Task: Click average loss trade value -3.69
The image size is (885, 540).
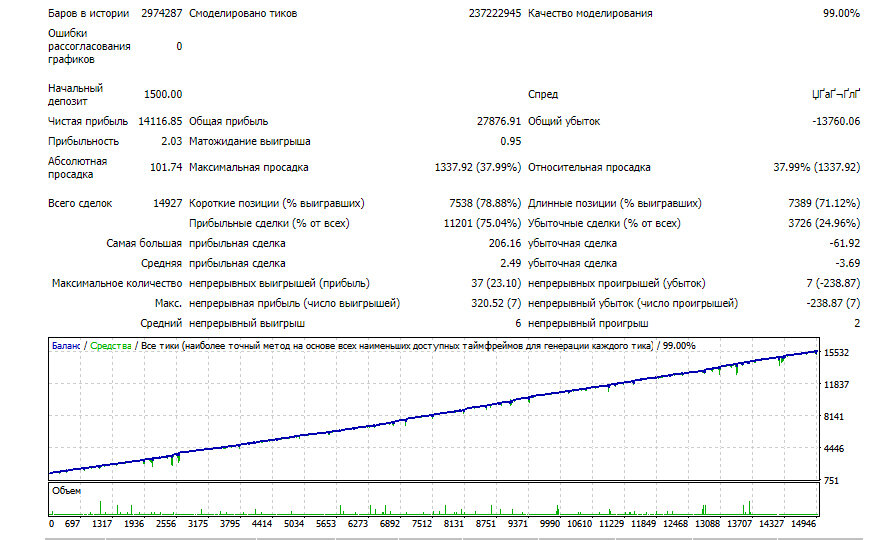Action: [x=847, y=263]
